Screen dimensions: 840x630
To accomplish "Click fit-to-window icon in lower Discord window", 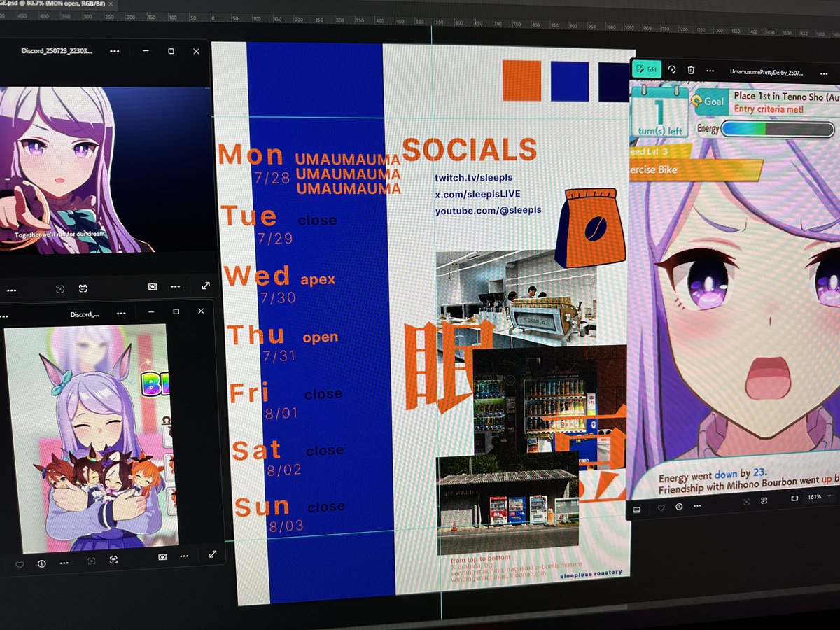I will pyautogui.click(x=162, y=557).
